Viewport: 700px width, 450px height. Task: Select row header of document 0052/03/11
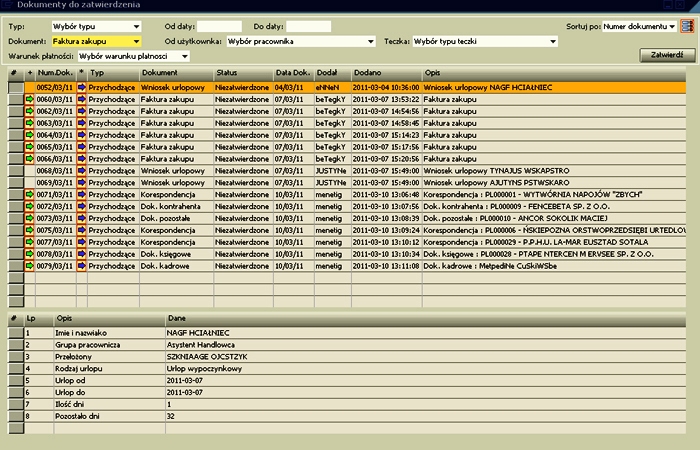click(16, 88)
